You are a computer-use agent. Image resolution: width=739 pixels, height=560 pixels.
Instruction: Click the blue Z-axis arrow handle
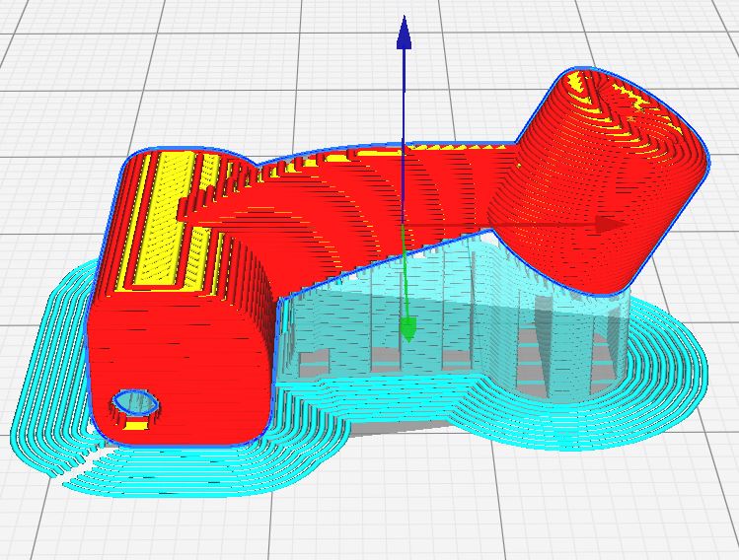point(404,33)
